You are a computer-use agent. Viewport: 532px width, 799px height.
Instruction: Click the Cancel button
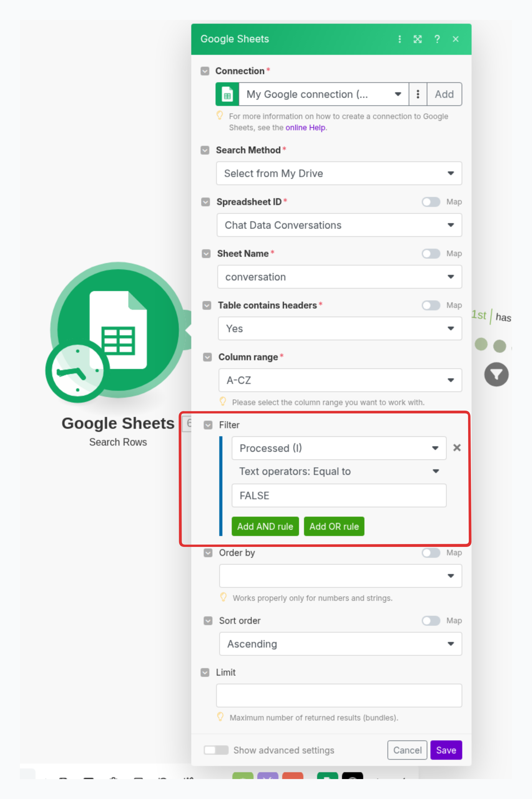coord(407,750)
